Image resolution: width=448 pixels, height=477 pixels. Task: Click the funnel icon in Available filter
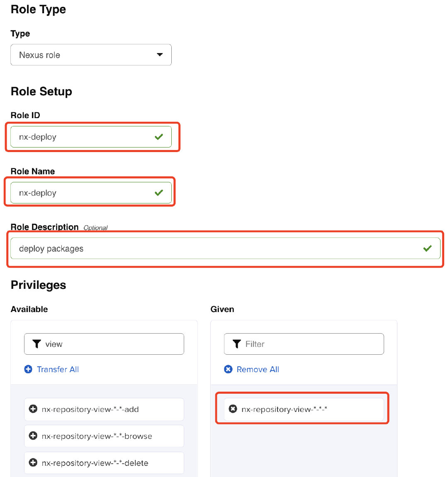[37, 344]
